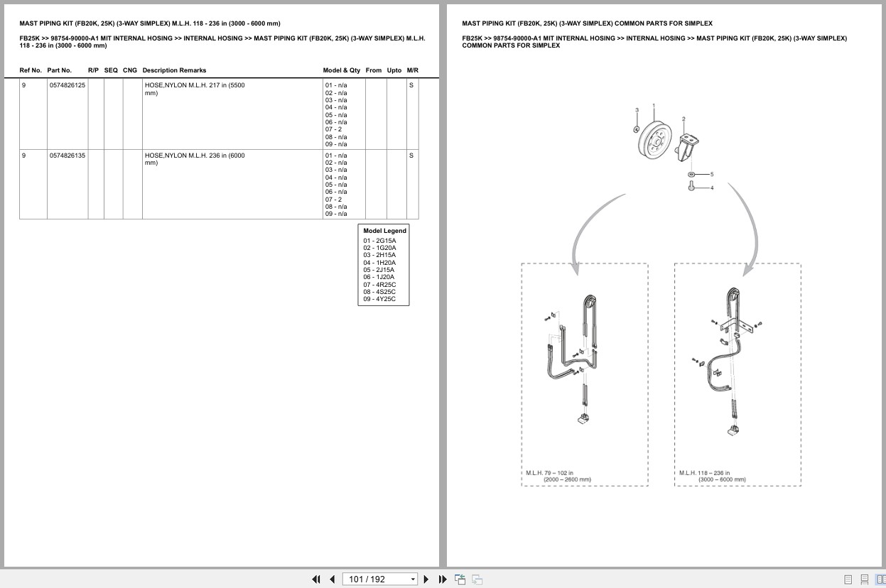Click the R/P column header

93,70
